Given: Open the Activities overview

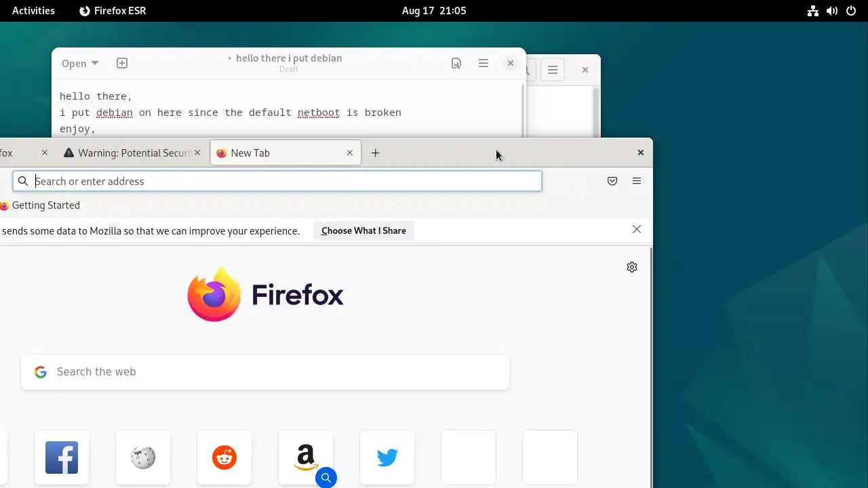Looking at the screenshot, I should coord(33,11).
